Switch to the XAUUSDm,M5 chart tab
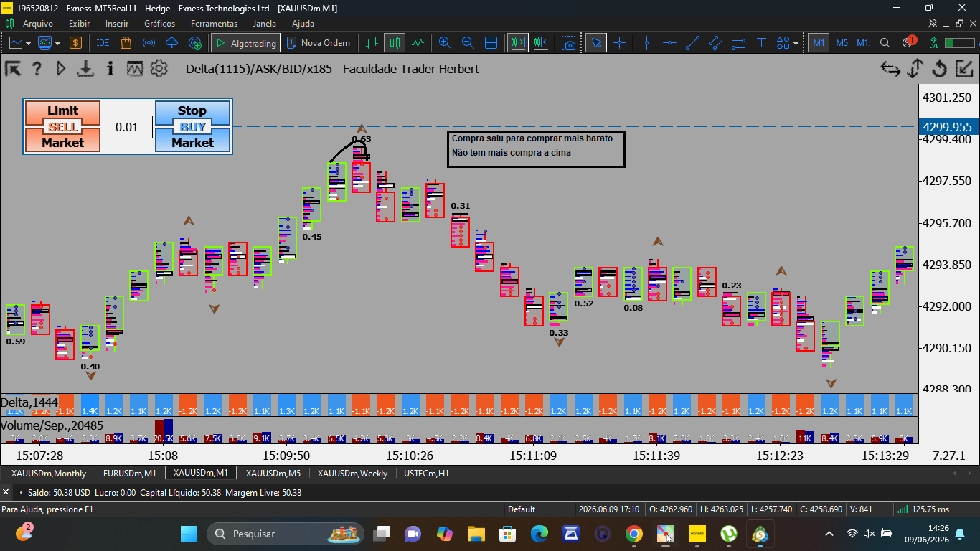The image size is (980, 551). pyautogui.click(x=273, y=473)
